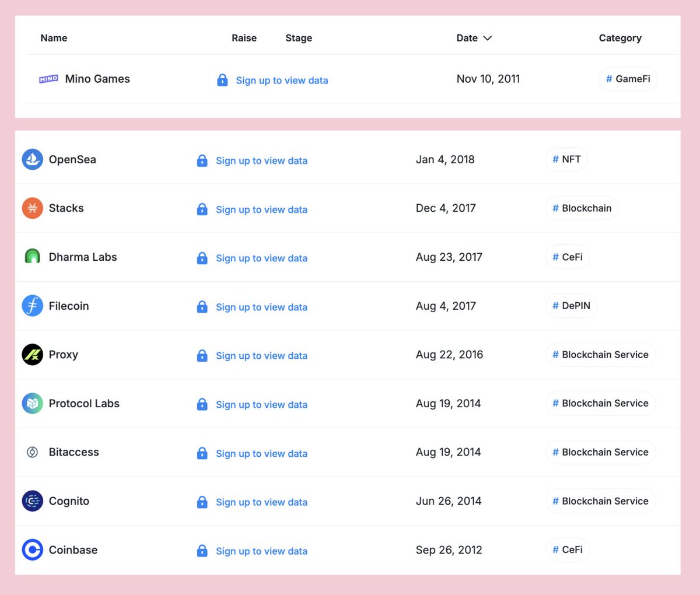The image size is (700, 595).
Task: Click the lock icon in OpenSea row
Action: [202, 160]
